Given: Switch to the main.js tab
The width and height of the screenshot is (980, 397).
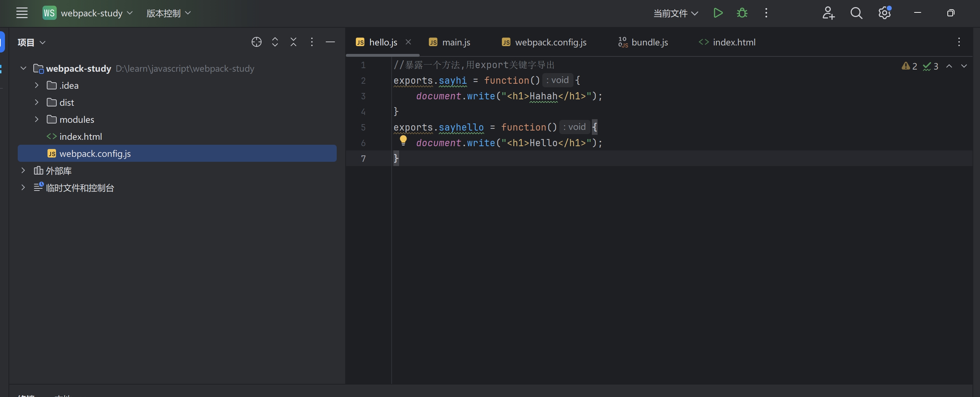Looking at the screenshot, I should [456, 42].
